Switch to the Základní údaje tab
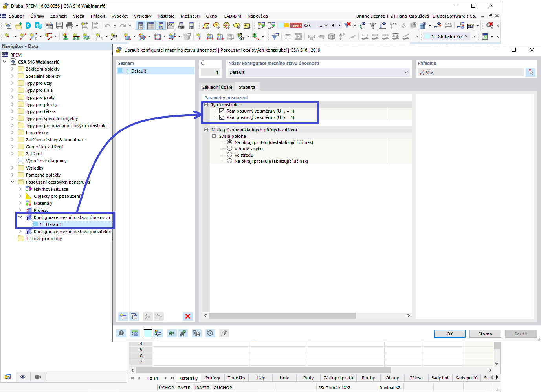 [x=217, y=87]
